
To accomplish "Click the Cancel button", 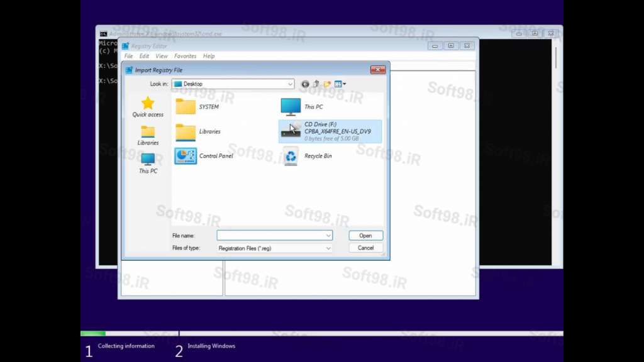I will (x=365, y=248).
